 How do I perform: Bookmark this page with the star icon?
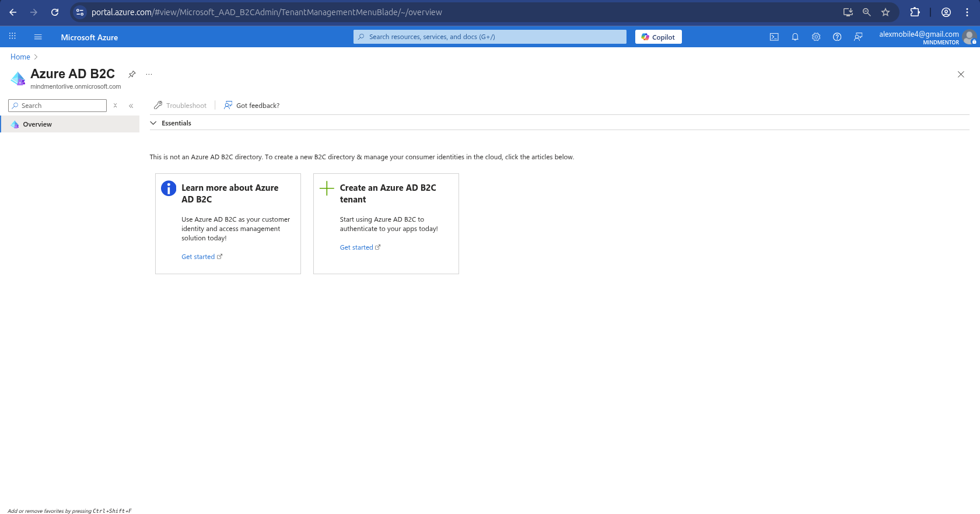[x=885, y=12]
